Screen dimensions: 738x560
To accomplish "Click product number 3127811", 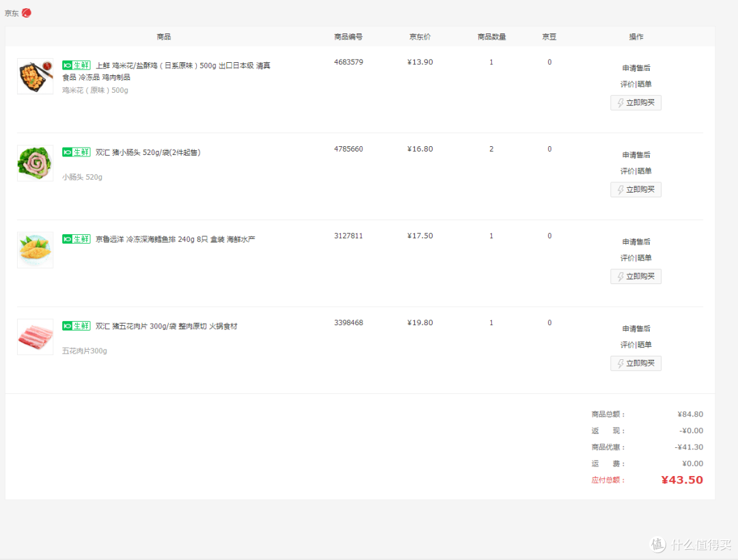I will [348, 236].
